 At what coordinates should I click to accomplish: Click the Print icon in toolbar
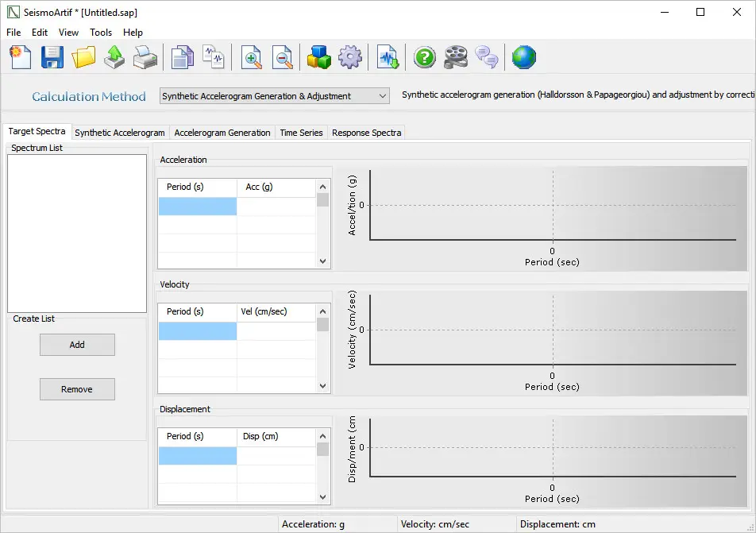click(x=145, y=57)
